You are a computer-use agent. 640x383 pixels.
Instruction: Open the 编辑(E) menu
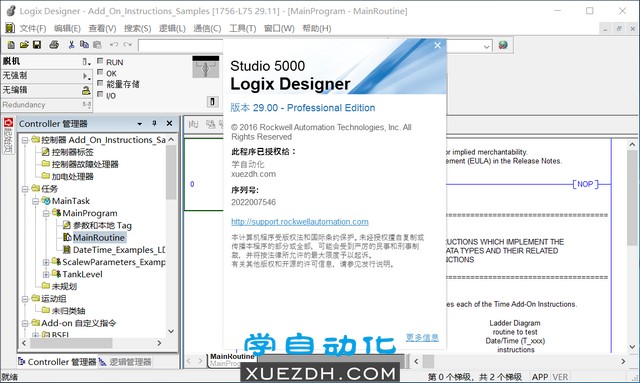67,28
